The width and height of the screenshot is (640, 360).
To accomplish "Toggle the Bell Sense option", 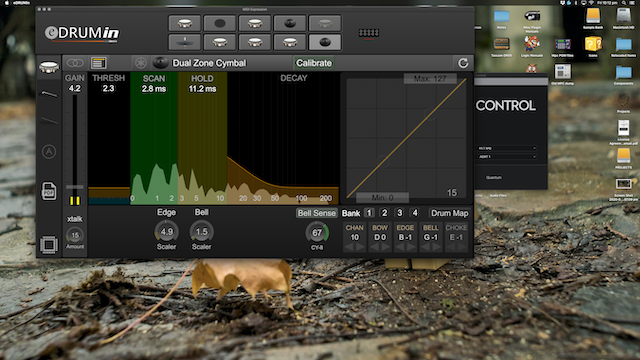I will (x=316, y=213).
